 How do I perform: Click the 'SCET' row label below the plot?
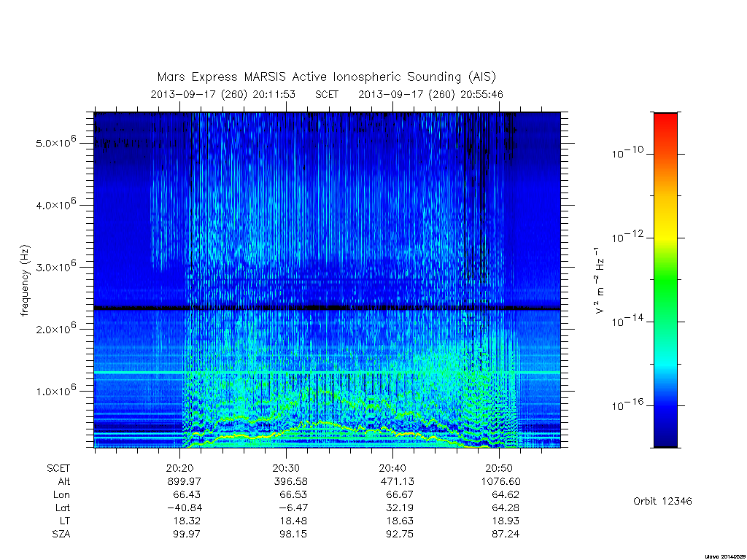coord(58,468)
